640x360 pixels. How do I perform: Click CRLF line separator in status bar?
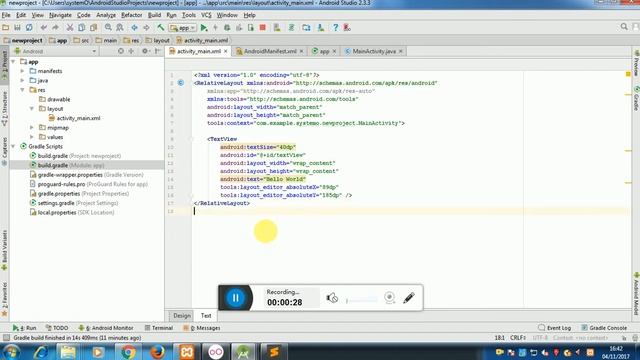click(518, 338)
